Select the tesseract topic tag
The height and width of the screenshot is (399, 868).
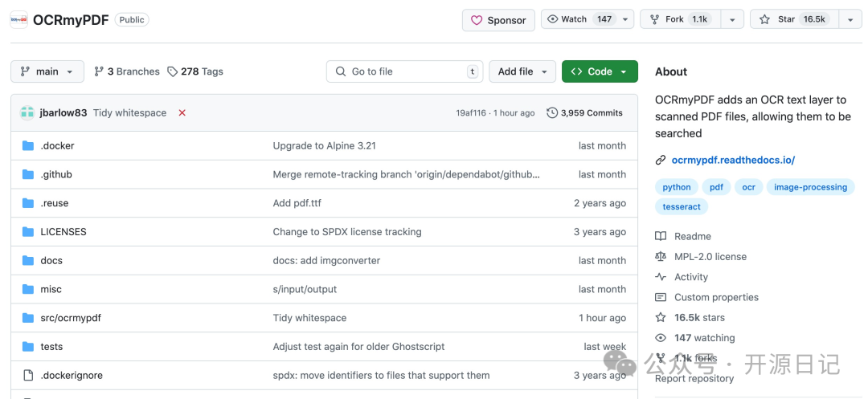[x=682, y=207]
